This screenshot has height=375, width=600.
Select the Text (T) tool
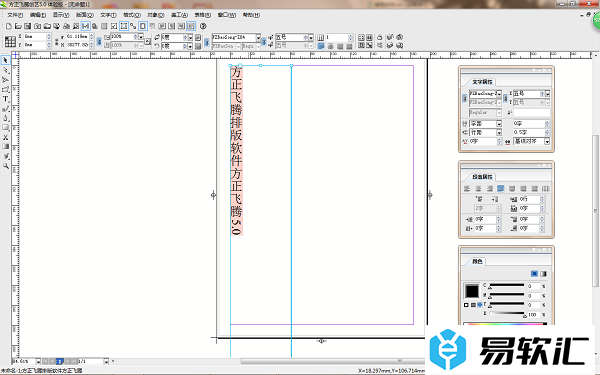(x=5, y=99)
